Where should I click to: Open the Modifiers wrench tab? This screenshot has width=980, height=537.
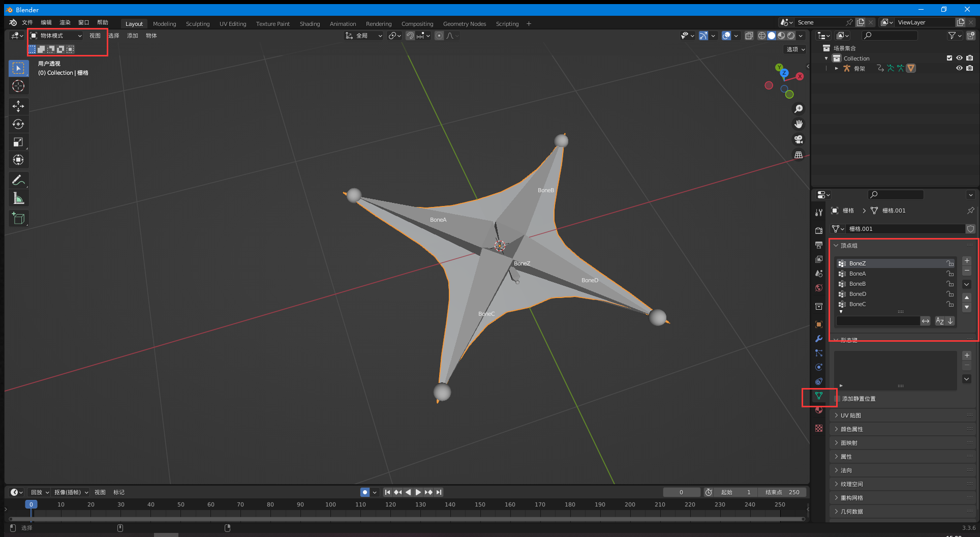pyautogui.click(x=818, y=339)
